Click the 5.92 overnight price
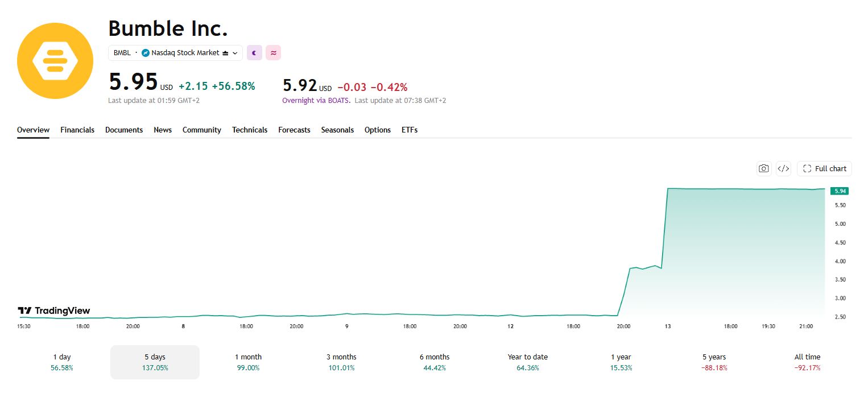 [307, 85]
